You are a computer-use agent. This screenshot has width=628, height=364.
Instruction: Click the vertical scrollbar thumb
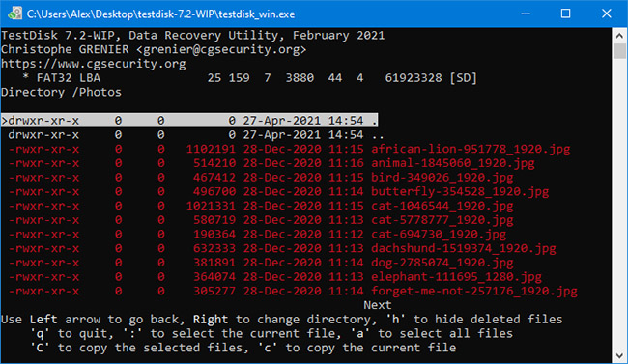pos(619,51)
